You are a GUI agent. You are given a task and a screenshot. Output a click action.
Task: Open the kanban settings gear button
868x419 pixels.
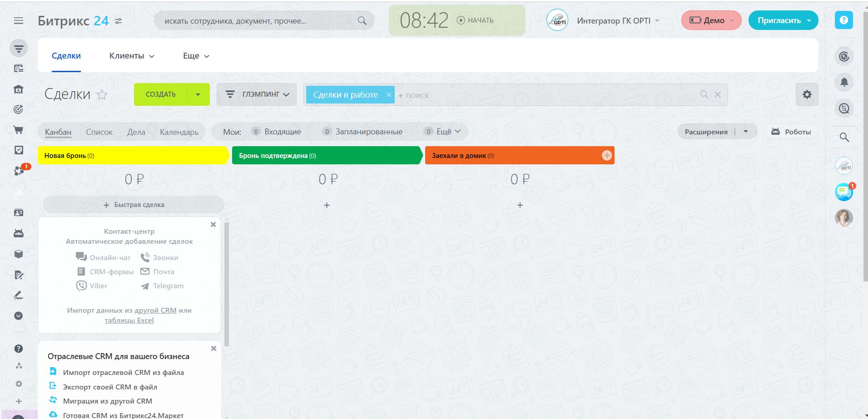click(x=807, y=94)
